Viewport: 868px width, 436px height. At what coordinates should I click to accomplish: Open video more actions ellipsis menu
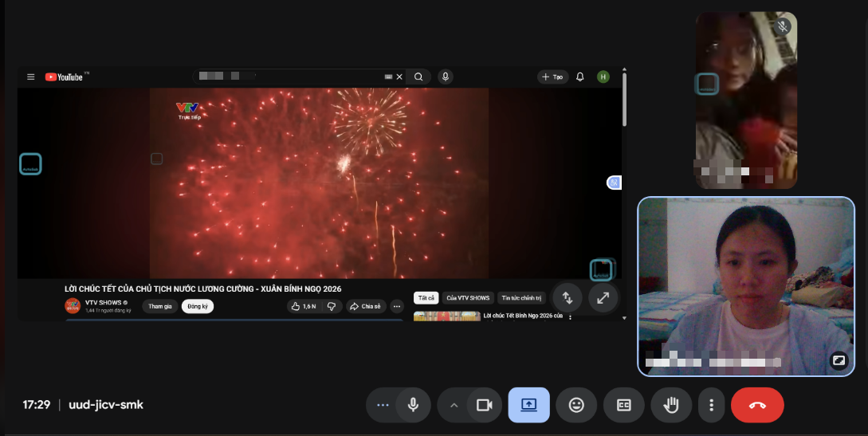[397, 307]
